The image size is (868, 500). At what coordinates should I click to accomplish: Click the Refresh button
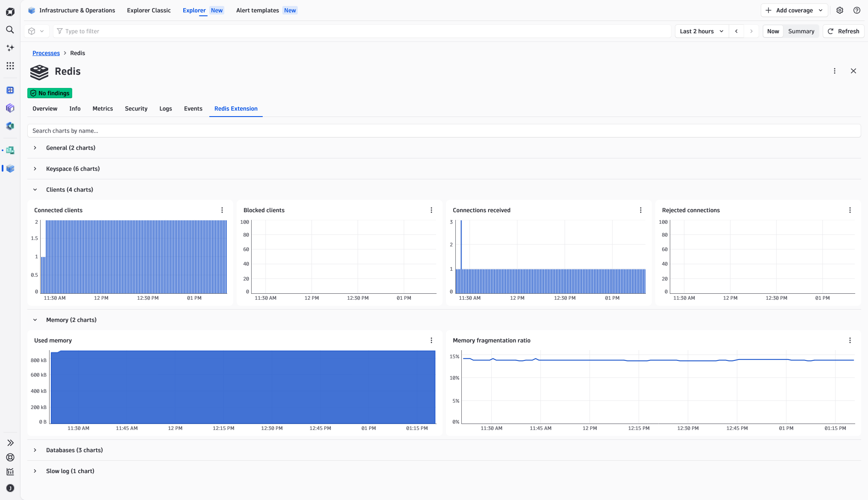coord(843,31)
